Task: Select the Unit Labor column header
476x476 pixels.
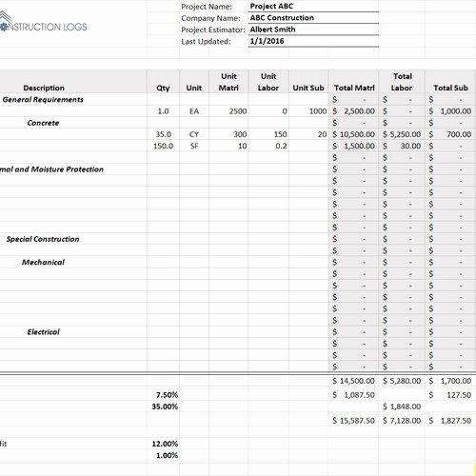Action: point(268,82)
